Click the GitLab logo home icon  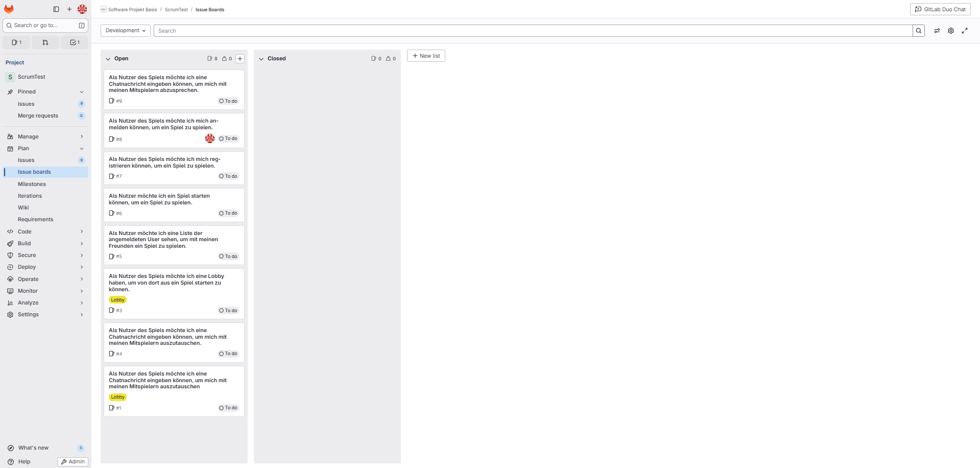point(9,9)
